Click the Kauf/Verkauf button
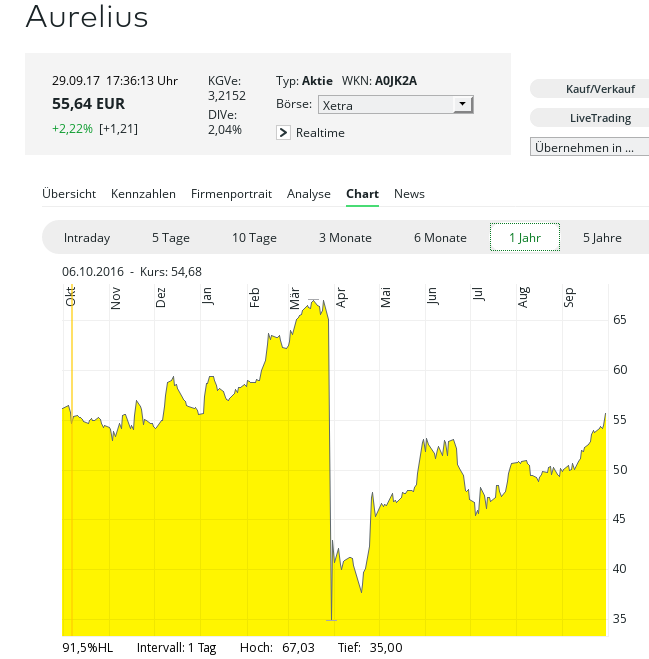 click(589, 89)
